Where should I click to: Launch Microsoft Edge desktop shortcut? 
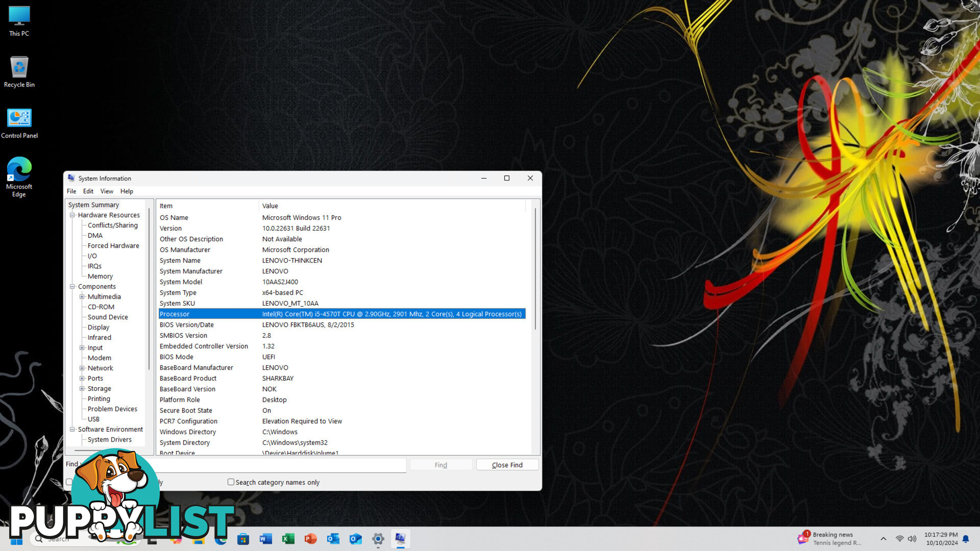point(19,177)
